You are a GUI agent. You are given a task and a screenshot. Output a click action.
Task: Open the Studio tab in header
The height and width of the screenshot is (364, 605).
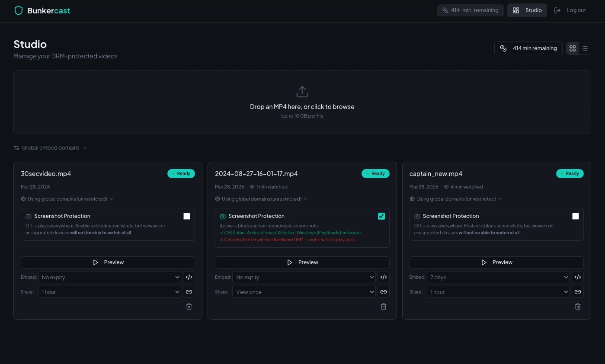527,10
